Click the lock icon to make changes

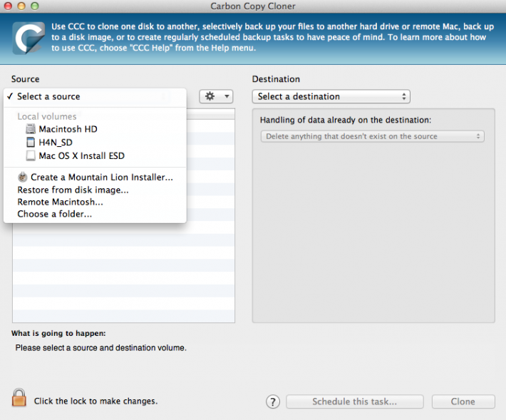click(x=19, y=398)
